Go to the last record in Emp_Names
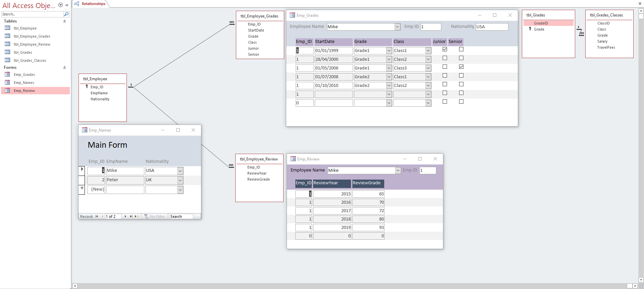Image resolution: width=644 pixels, height=289 pixels. coord(131,216)
